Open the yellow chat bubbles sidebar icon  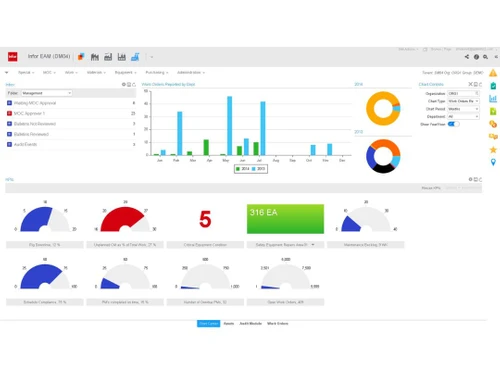(x=493, y=137)
